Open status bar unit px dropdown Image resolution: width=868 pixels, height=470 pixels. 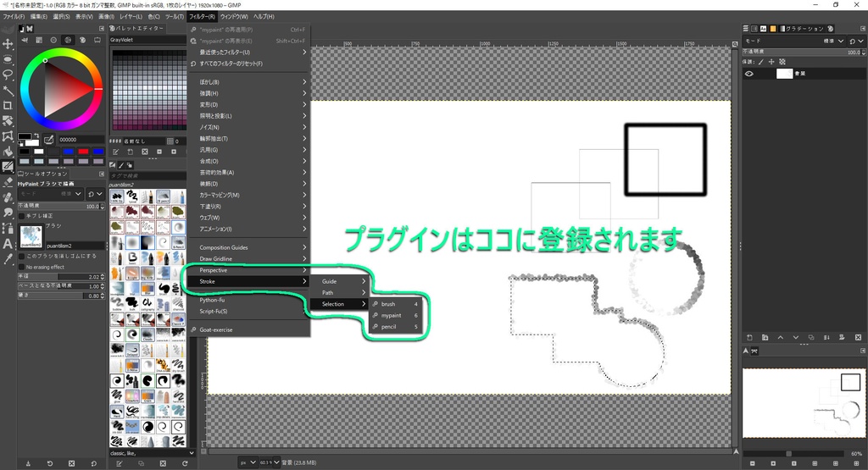[248, 462]
